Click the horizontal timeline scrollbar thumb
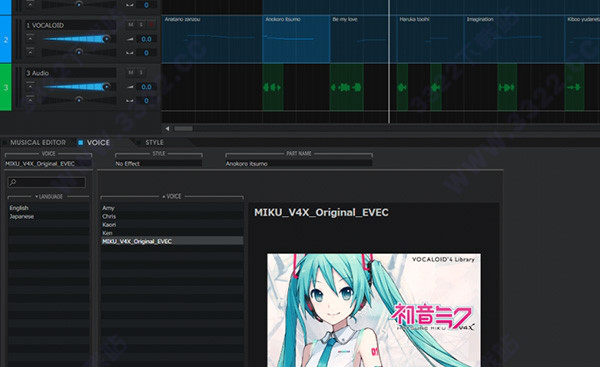600x381 pixels. (183, 129)
